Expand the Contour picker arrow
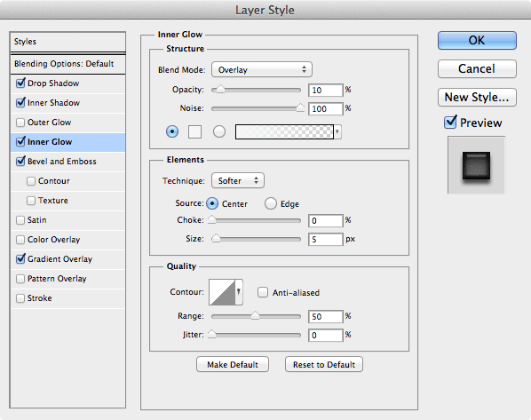 pyautogui.click(x=239, y=292)
